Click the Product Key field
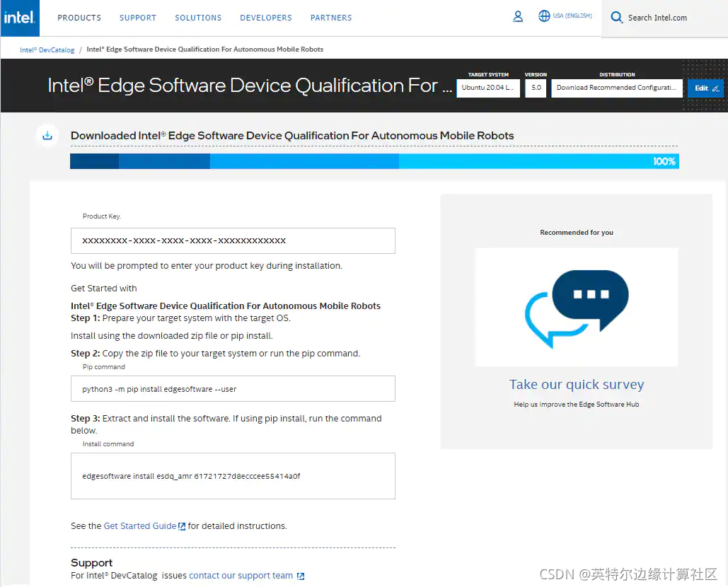The image size is (728, 587). tap(233, 241)
